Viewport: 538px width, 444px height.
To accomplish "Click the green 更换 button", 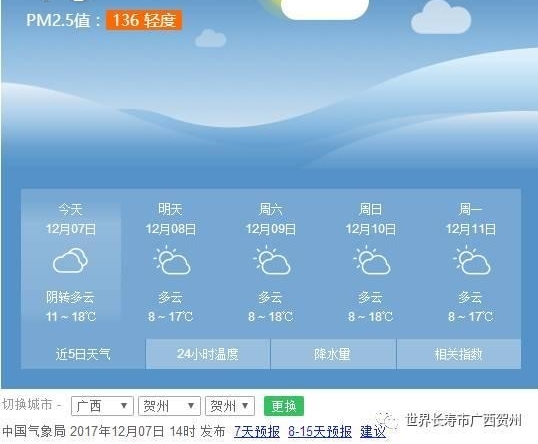I will [284, 406].
